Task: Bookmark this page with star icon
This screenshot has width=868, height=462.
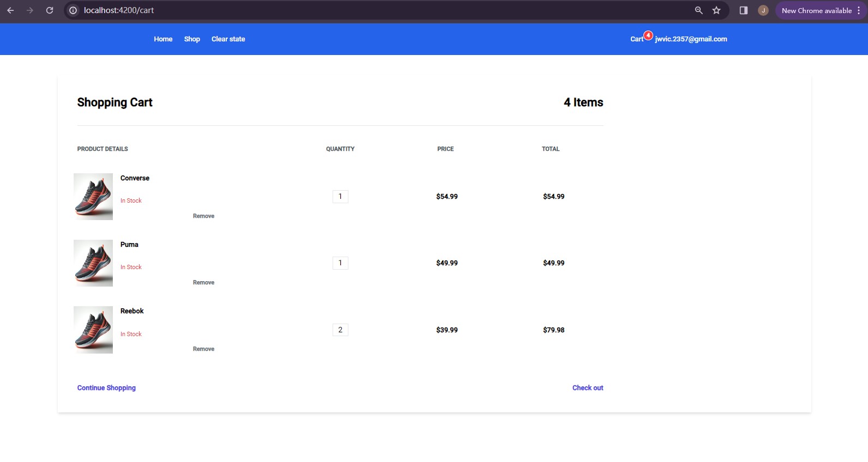Action: 716,10
